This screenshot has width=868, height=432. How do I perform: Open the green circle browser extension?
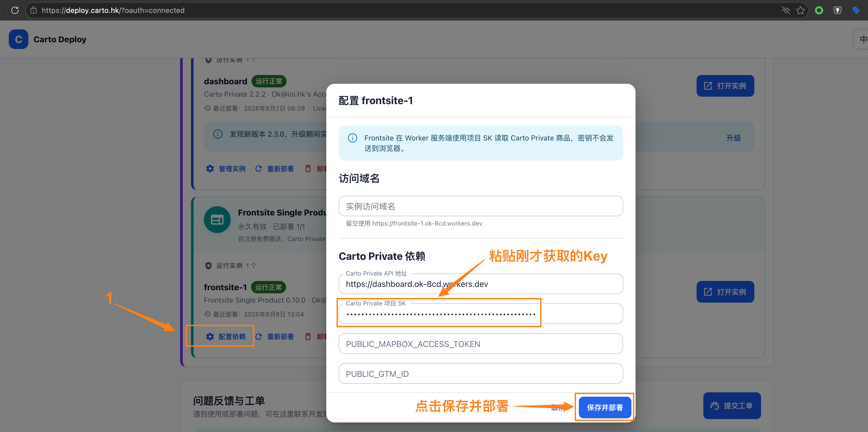819,11
